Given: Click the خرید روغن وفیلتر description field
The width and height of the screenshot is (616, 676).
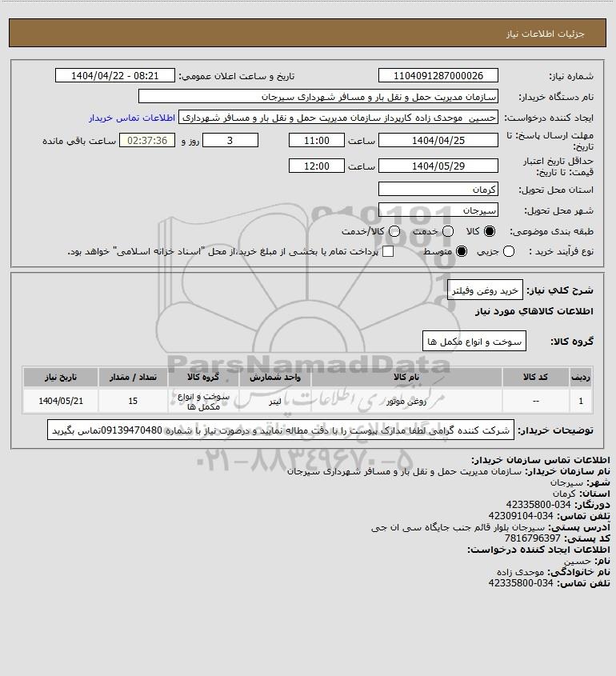Looking at the screenshot, I should (x=485, y=290).
